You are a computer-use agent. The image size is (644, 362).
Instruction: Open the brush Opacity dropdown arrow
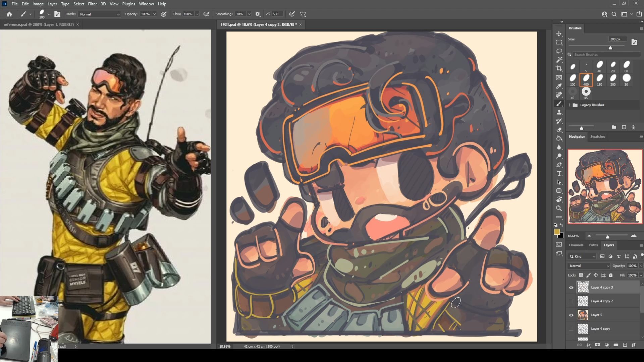click(x=154, y=14)
